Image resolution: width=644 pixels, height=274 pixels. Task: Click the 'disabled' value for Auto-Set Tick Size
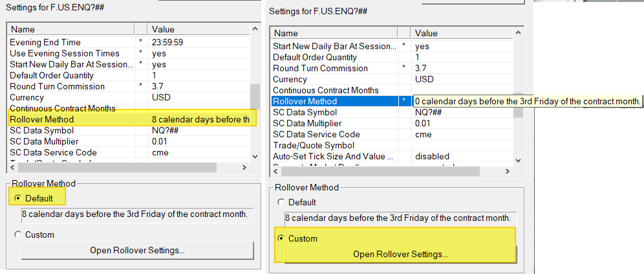pyautogui.click(x=432, y=156)
